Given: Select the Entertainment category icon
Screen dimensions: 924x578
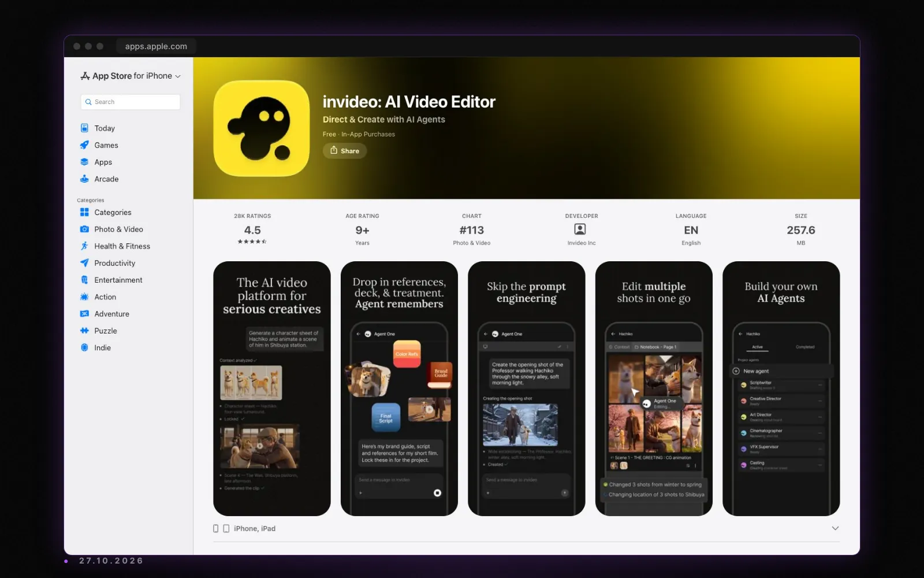Looking at the screenshot, I should 84,280.
